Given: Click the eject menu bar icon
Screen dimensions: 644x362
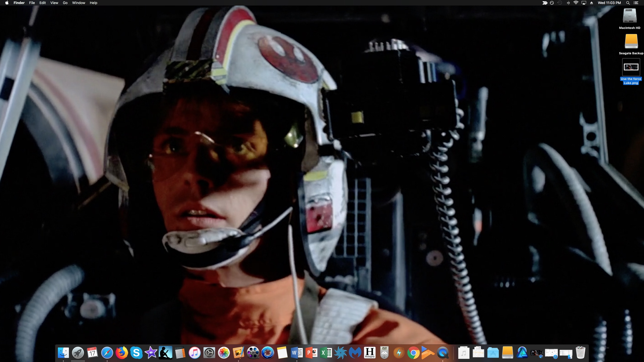Looking at the screenshot, I should (x=591, y=3).
